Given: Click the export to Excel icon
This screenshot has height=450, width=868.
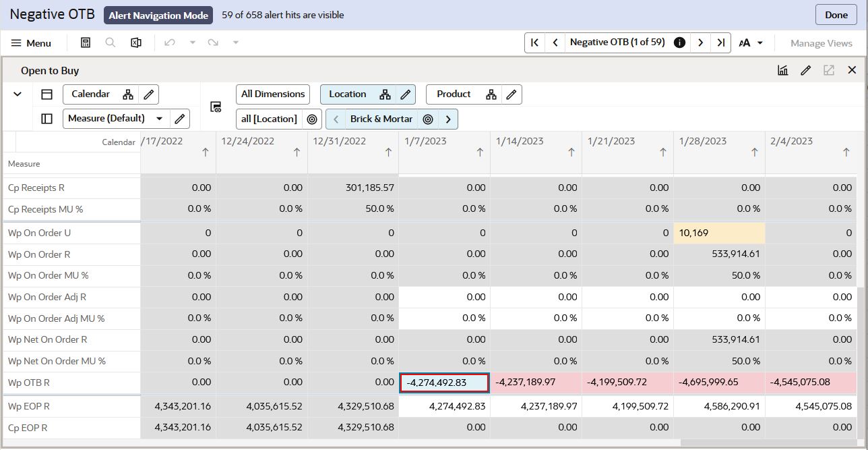Looking at the screenshot, I should [135, 43].
